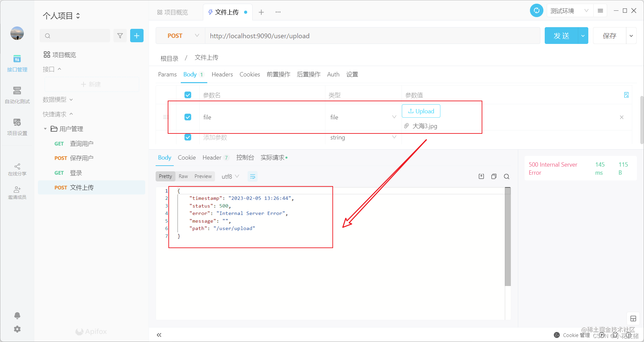644x342 pixels.
Task: Toggle the layout icon in the response panel
Action: click(x=633, y=319)
